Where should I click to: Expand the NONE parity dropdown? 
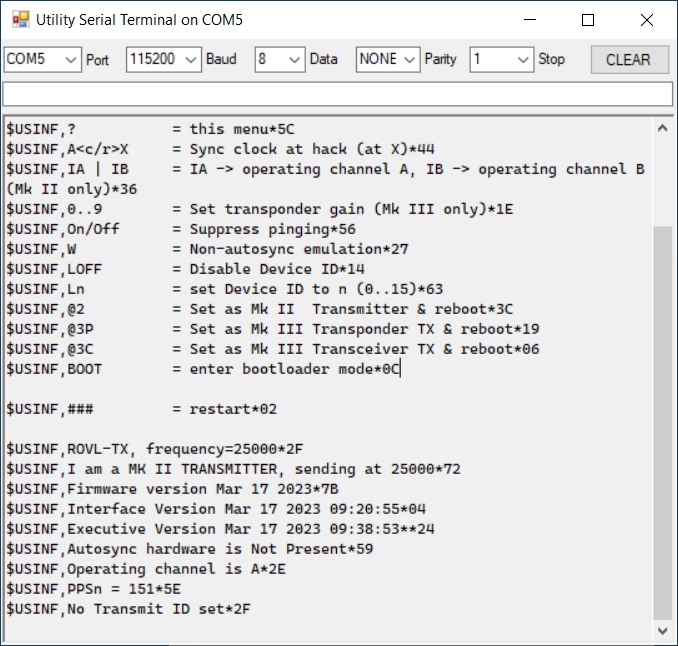387,59
